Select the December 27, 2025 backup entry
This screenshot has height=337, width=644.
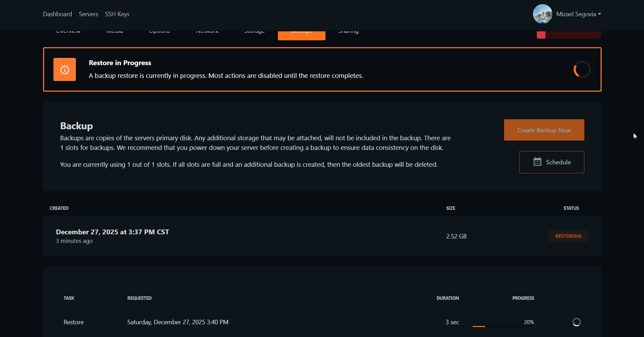[x=322, y=236]
